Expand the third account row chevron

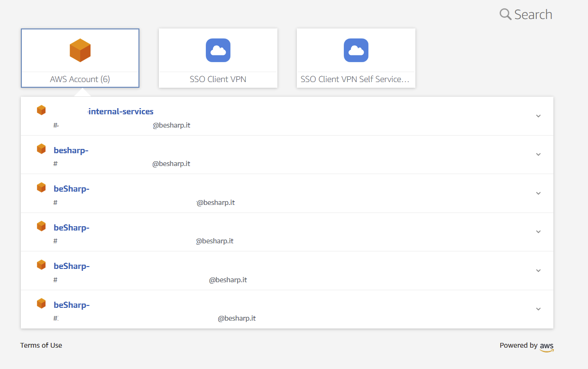(538, 194)
